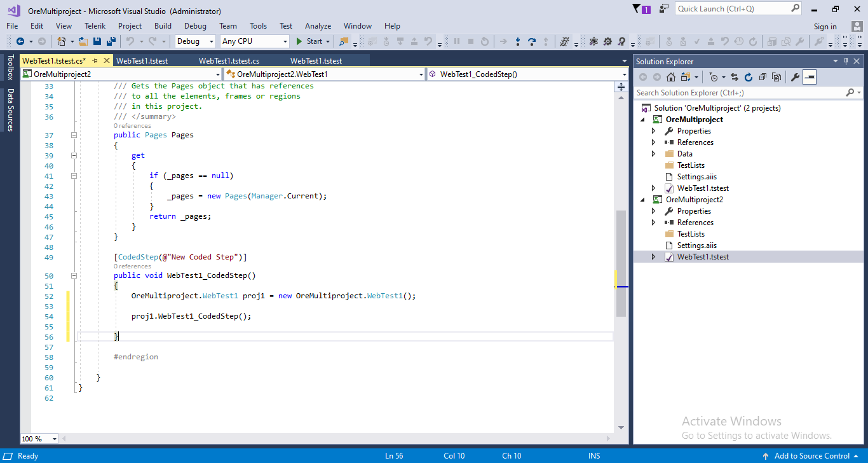
Task: Click the Navigate Backward arrow icon
Action: coord(20,41)
